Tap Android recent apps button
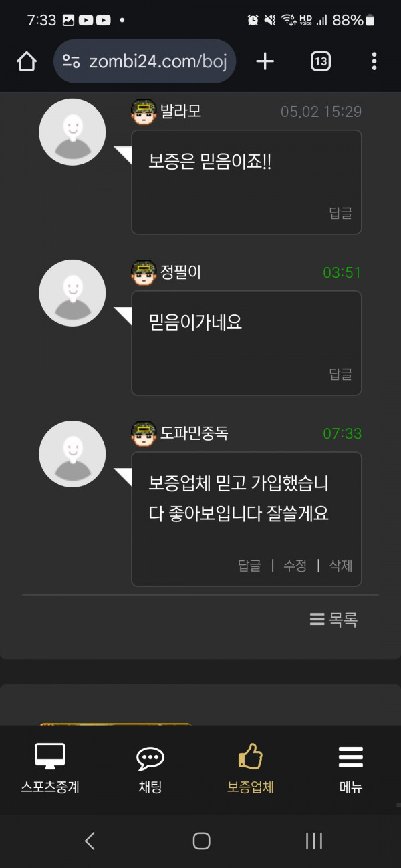 314,841
